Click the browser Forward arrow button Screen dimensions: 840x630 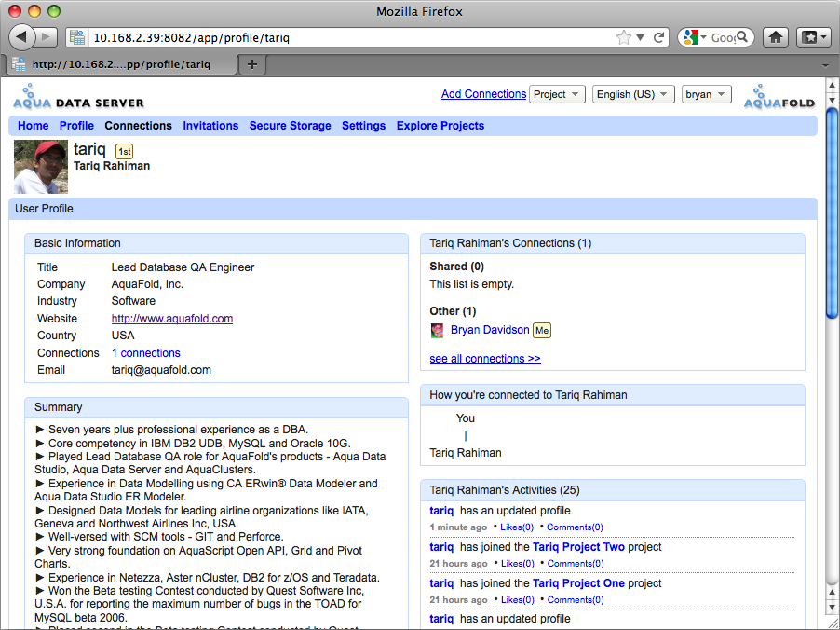(47, 37)
